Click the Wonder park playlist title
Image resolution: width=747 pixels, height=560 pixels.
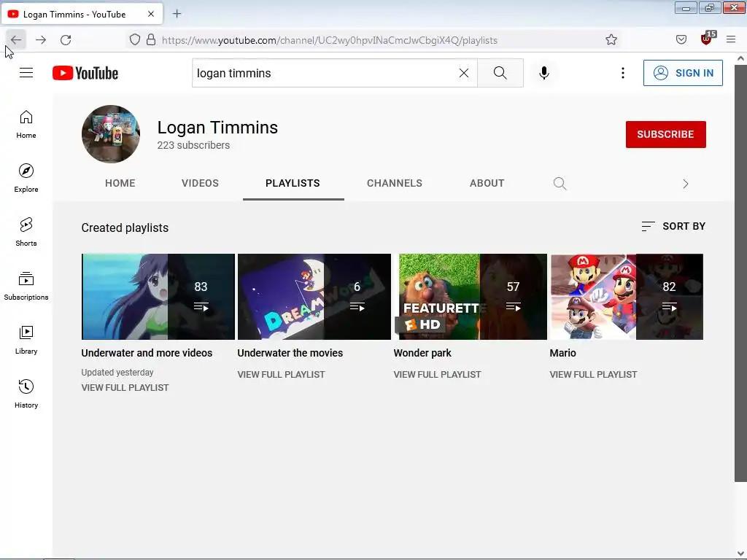tap(422, 353)
